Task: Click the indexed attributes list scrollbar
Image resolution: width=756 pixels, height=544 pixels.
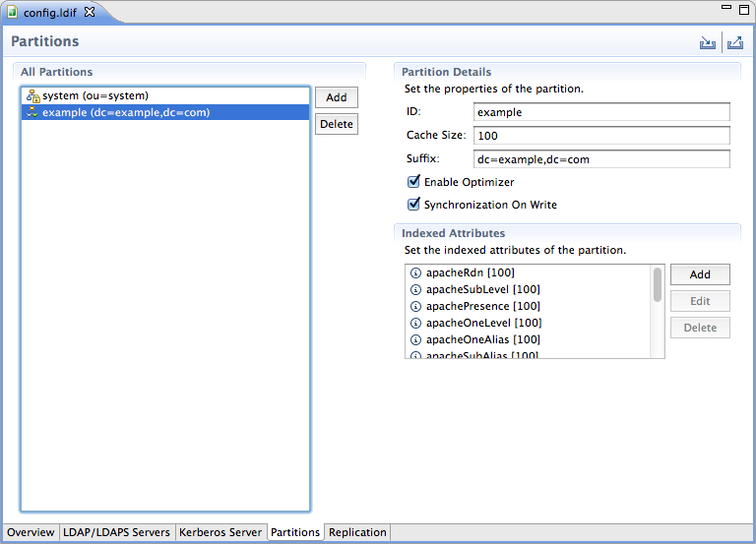Action: point(657,285)
